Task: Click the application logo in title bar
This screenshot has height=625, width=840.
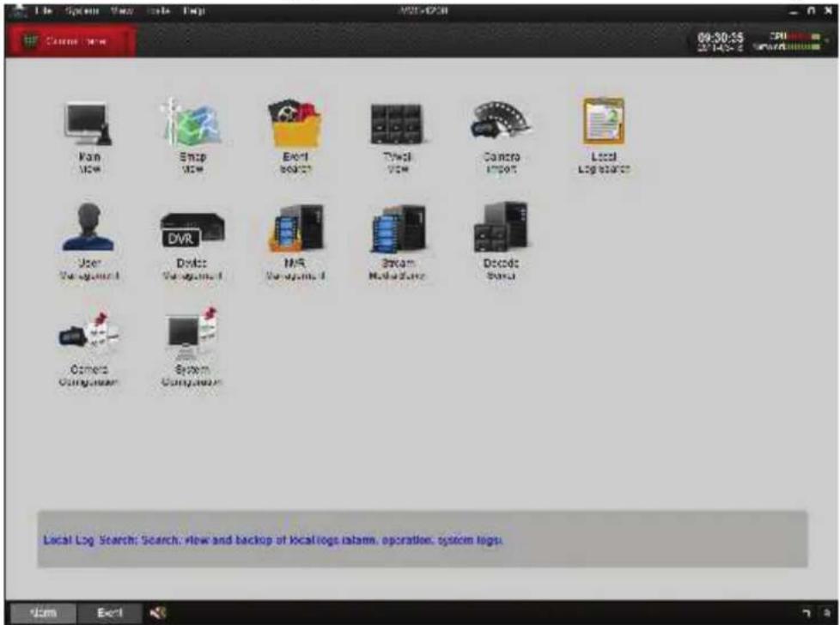Action: pyautogui.click(x=19, y=10)
